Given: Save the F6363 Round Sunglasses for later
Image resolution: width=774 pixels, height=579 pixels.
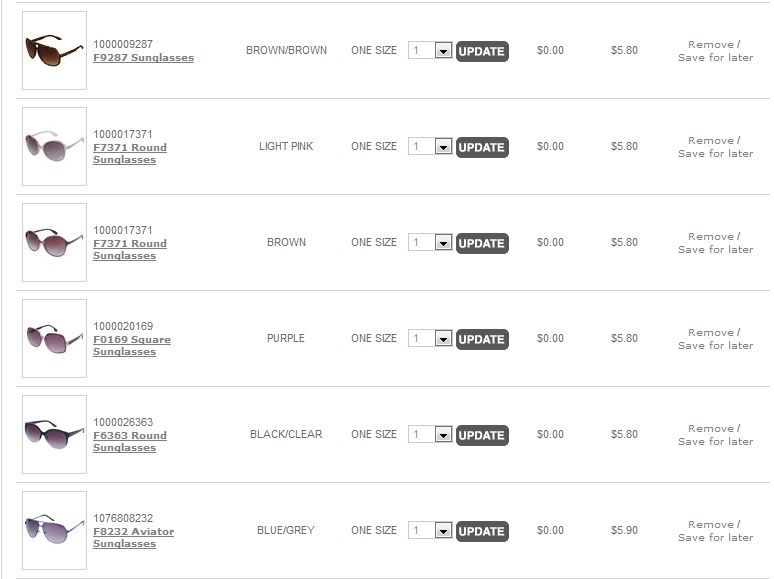Looking at the screenshot, I should (715, 442).
